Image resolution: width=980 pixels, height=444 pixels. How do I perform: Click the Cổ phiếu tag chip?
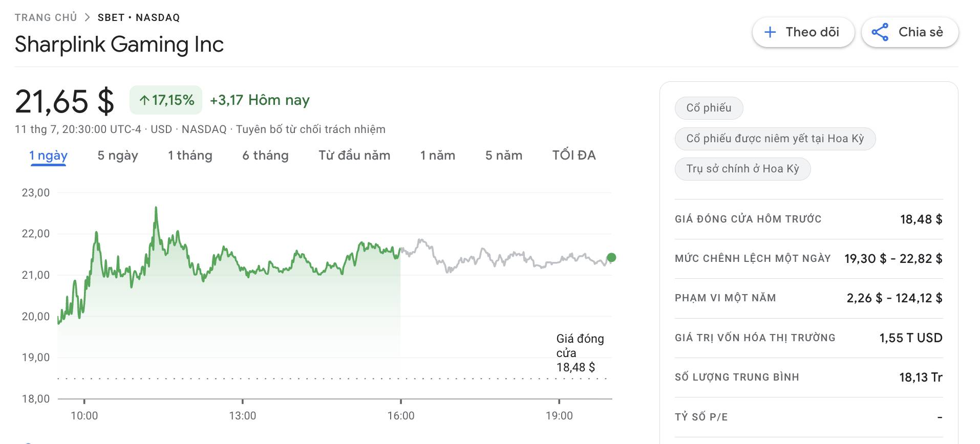click(709, 108)
